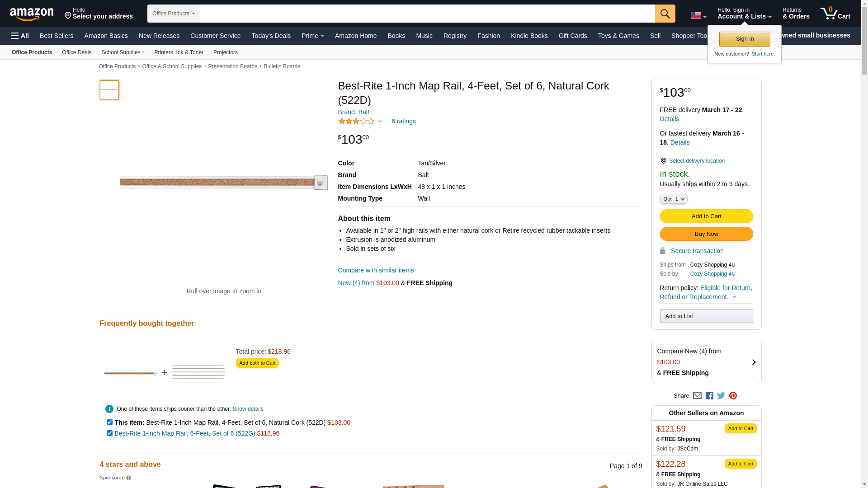Uncheck the 'This item' Map Rail checkbox
The image size is (868, 488).
point(109,422)
